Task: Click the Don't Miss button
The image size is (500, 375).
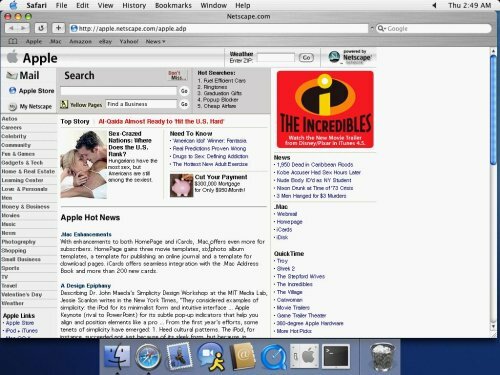Action: [177, 75]
